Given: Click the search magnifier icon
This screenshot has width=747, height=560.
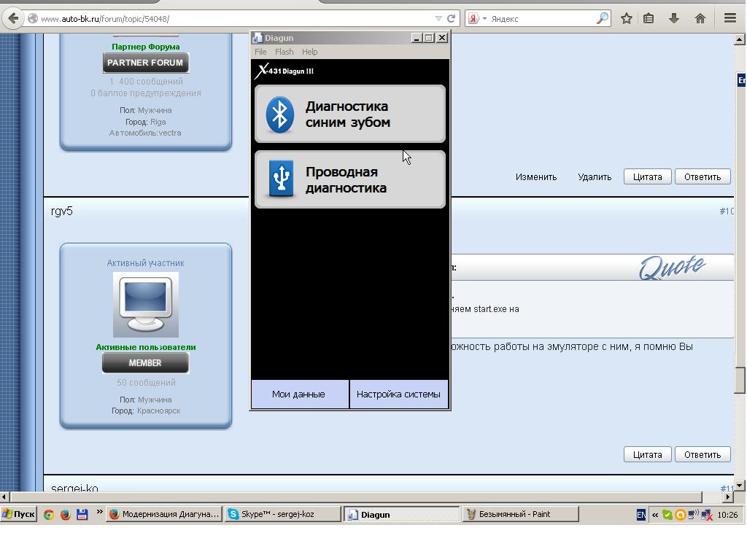Looking at the screenshot, I should (x=603, y=18).
